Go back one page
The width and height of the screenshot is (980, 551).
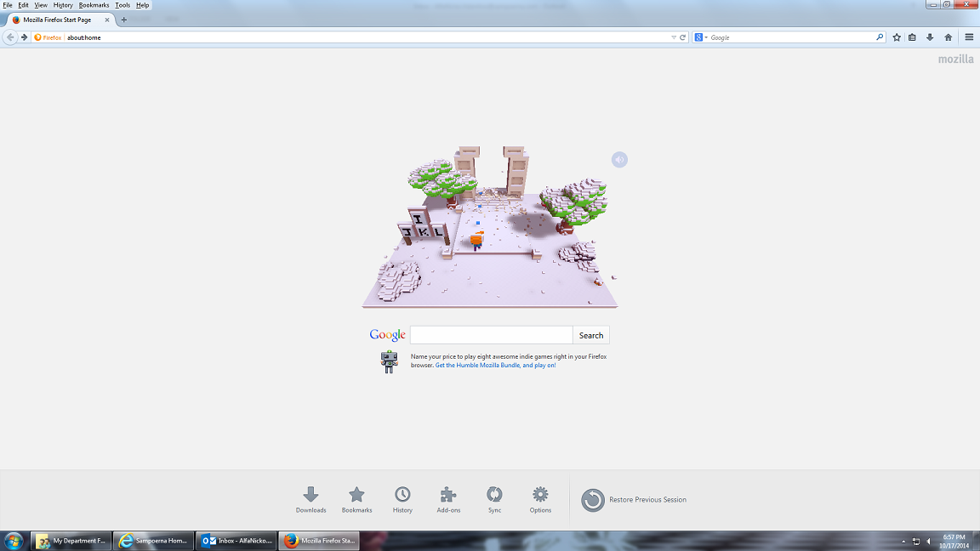pos(10,37)
